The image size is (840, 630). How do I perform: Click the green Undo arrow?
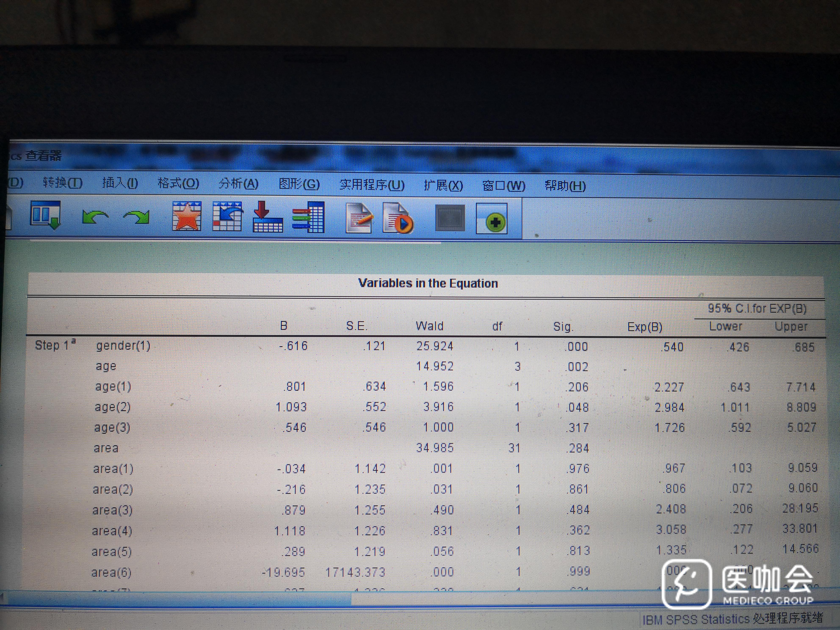pos(95,218)
